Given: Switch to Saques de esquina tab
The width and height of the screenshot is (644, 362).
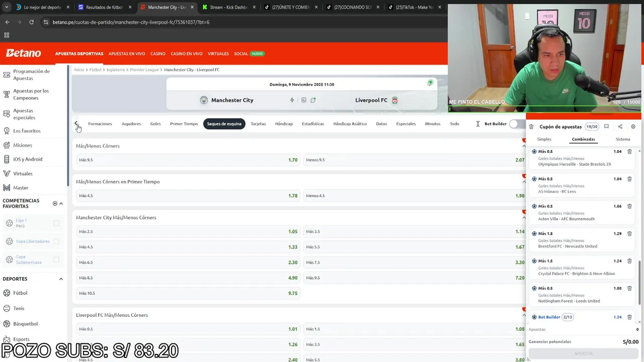Looking at the screenshot, I should [x=224, y=124].
